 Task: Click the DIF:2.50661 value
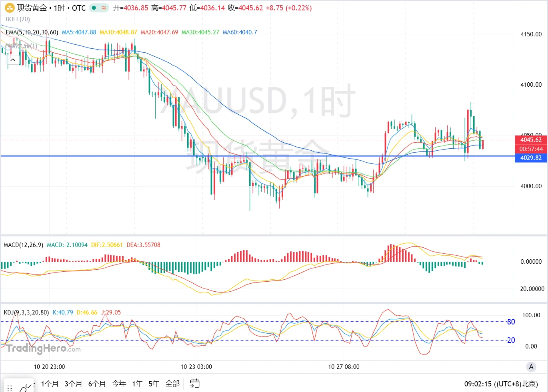click(x=107, y=245)
